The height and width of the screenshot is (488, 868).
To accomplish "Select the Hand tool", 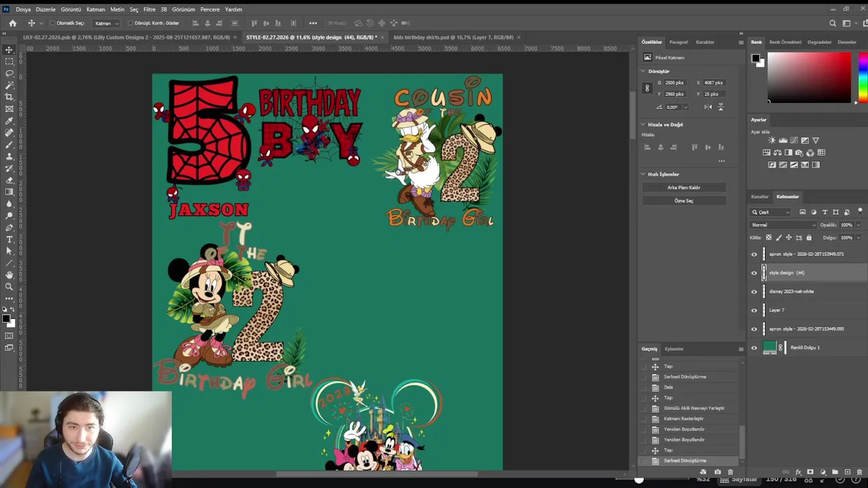I will 9,274.
